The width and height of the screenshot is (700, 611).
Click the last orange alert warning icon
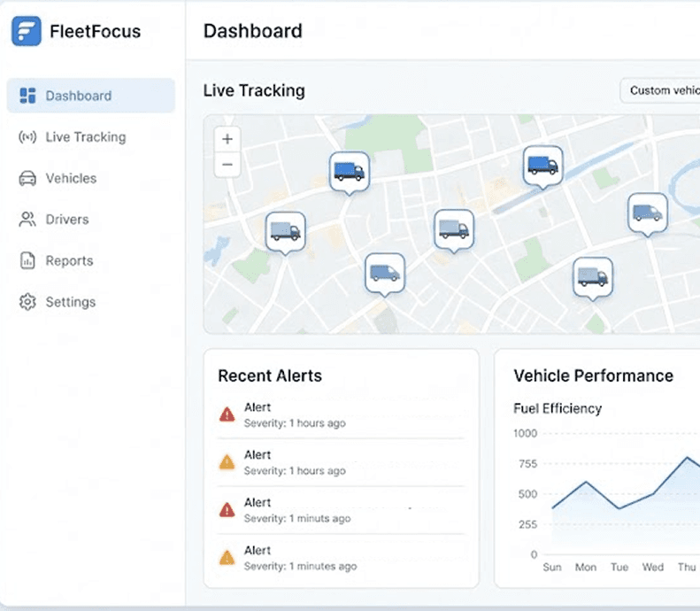[227, 557]
